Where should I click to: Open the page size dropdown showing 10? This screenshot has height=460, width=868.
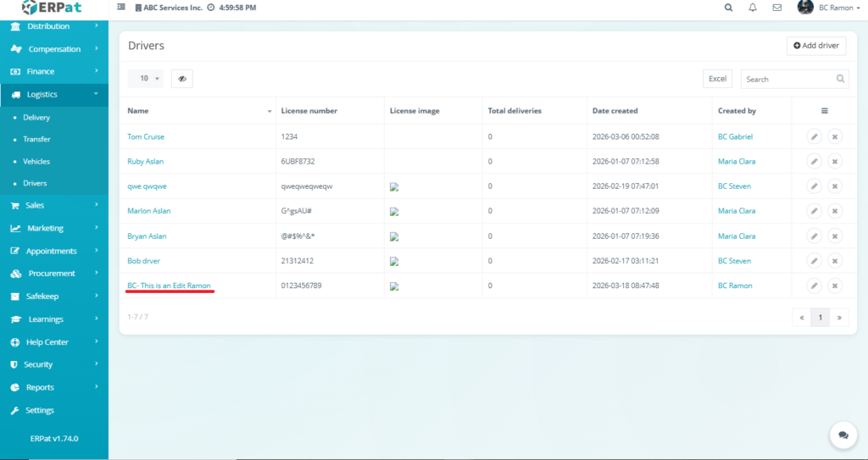[x=146, y=79]
